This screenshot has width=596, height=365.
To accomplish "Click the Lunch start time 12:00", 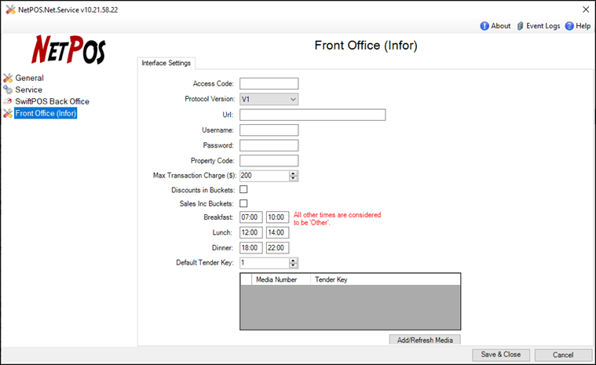I will click(x=251, y=232).
